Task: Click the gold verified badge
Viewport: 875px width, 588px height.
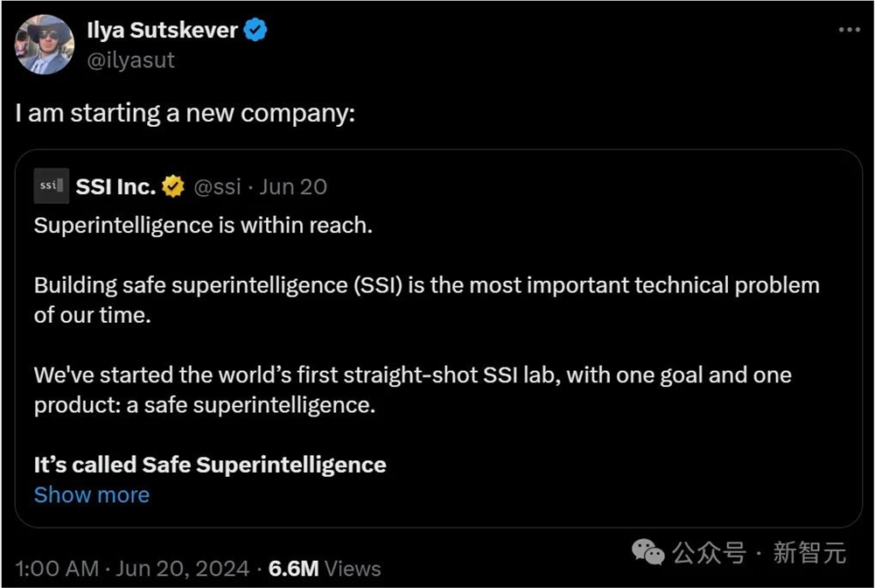Action: tap(173, 186)
